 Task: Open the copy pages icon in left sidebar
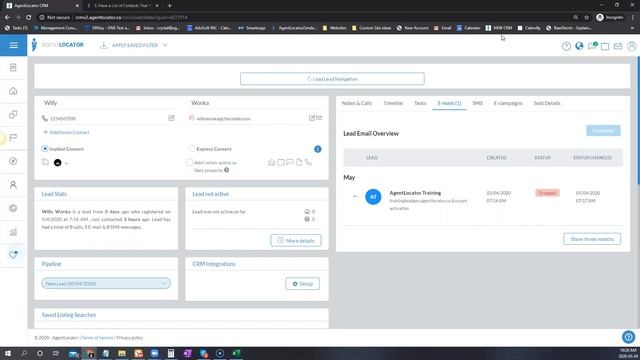[x=13, y=114]
